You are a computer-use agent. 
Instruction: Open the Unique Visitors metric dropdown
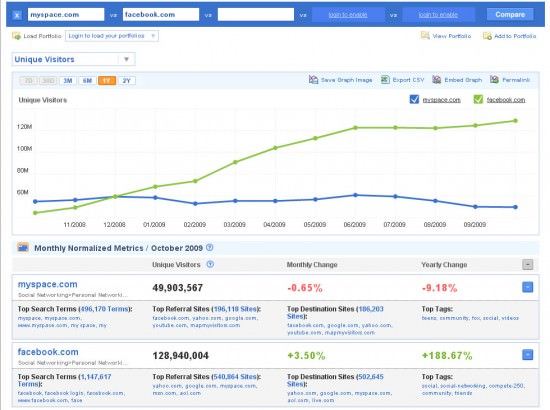73,59
